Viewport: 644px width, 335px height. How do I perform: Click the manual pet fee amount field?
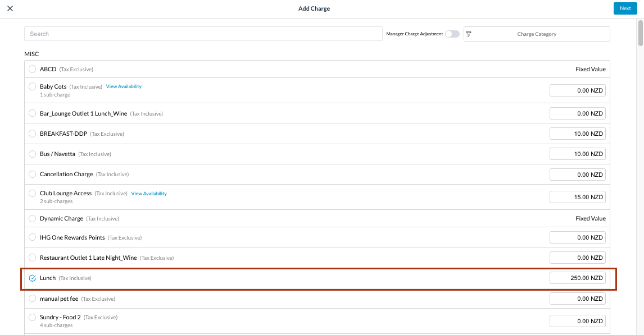pos(577,299)
